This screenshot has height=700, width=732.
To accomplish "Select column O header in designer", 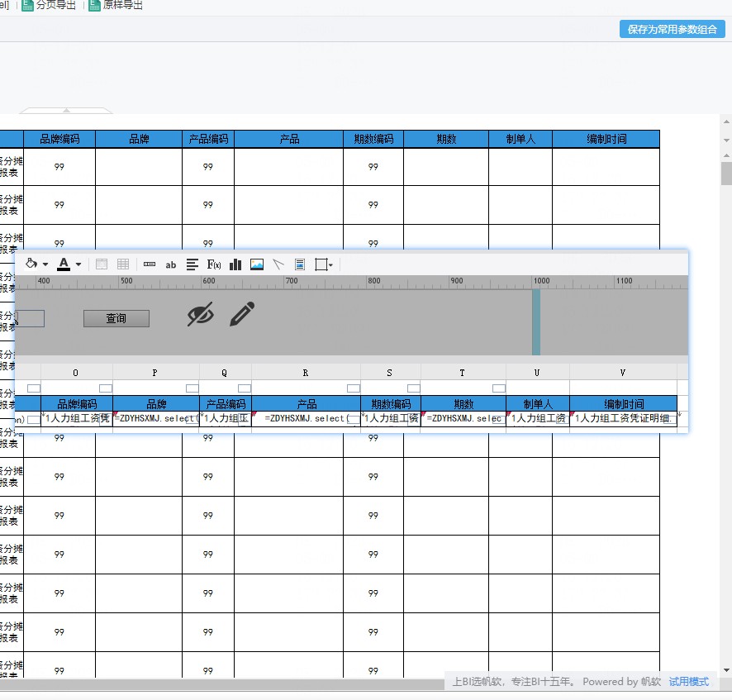I will (x=77, y=373).
